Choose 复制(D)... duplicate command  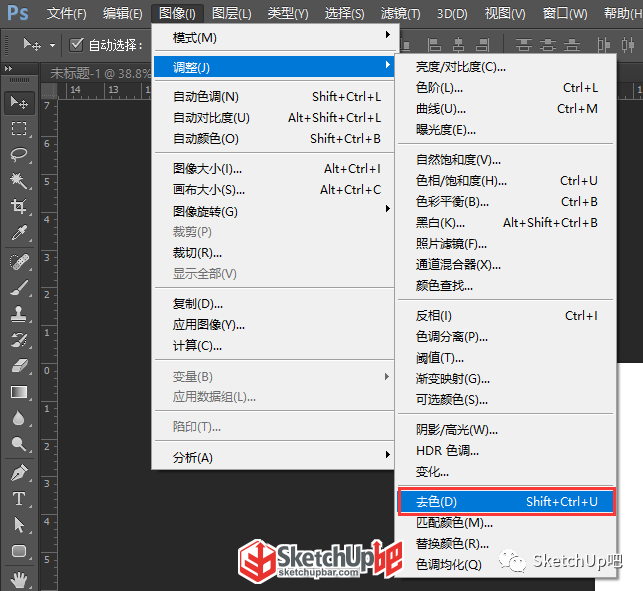[274, 304]
